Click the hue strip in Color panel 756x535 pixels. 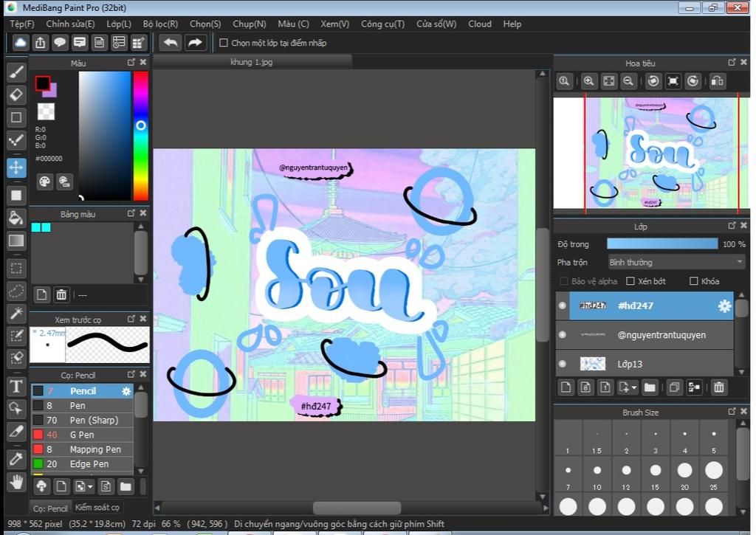click(x=141, y=136)
